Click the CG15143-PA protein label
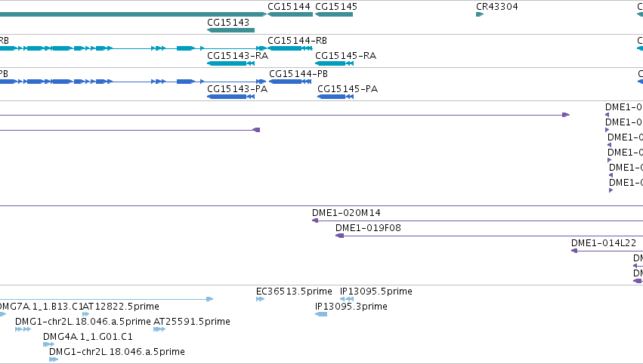The height and width of the screenshot is (364, 643). [237, 89]
